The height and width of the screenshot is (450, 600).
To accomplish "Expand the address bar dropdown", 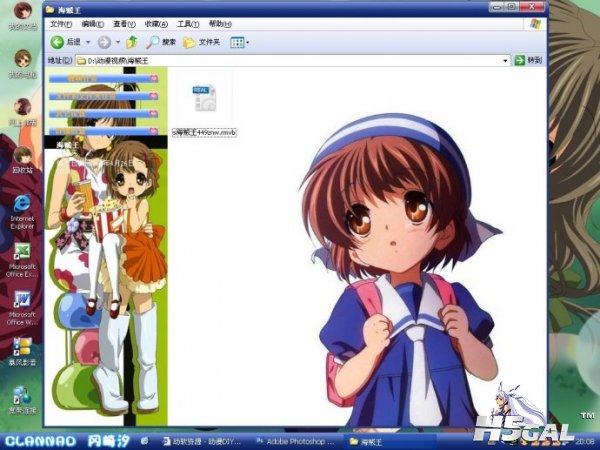I will [x=506, y=60].
